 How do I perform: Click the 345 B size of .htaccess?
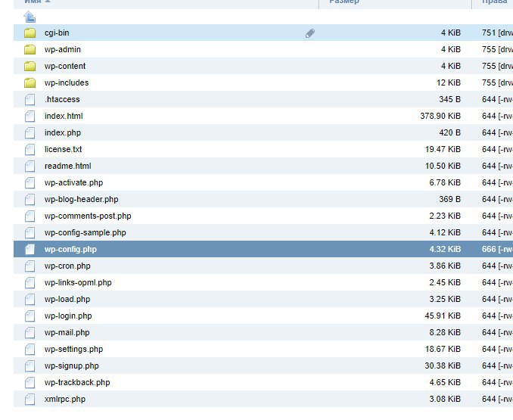point(450,99)
